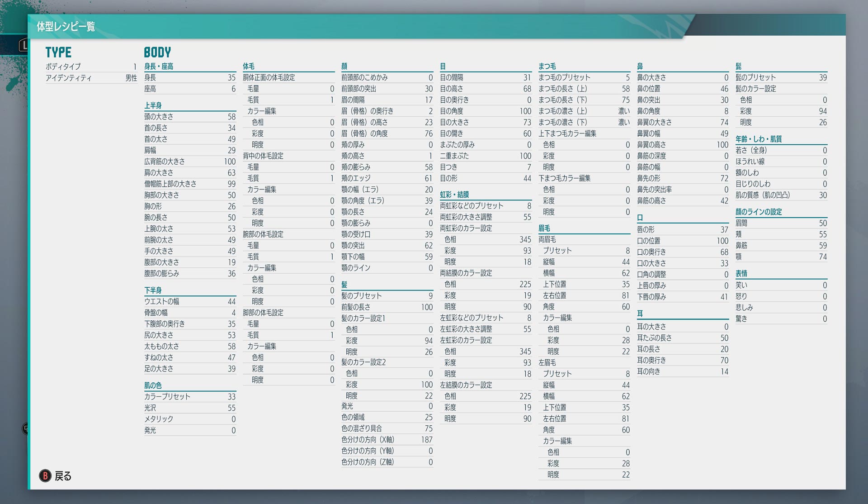The width and height of the screenshot is (868, 504).
Task: Click the ボディタイプ row
Action: click(90, 67)
